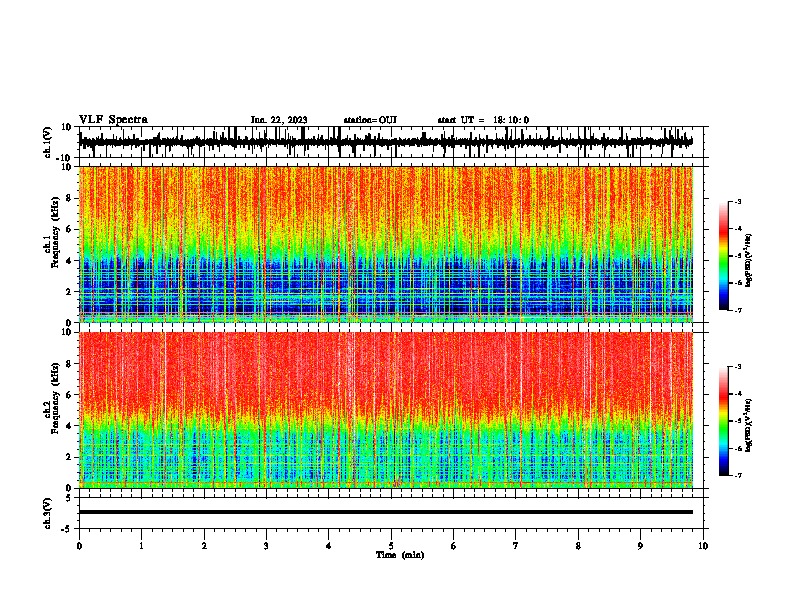Click the 'Time (min)' x-axis label
The height and width of the screenshot is (612, 792).
400,555
